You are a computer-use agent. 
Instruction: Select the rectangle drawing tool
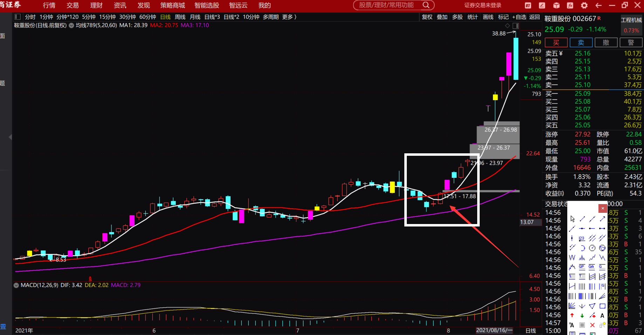click(602, 306)
